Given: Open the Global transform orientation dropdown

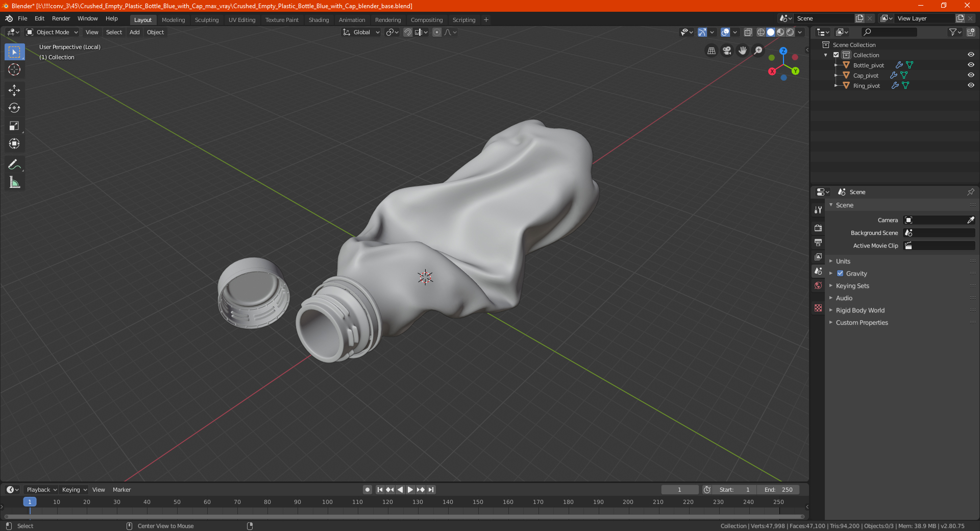Looking at the screenshot, I should click(361, 32).
